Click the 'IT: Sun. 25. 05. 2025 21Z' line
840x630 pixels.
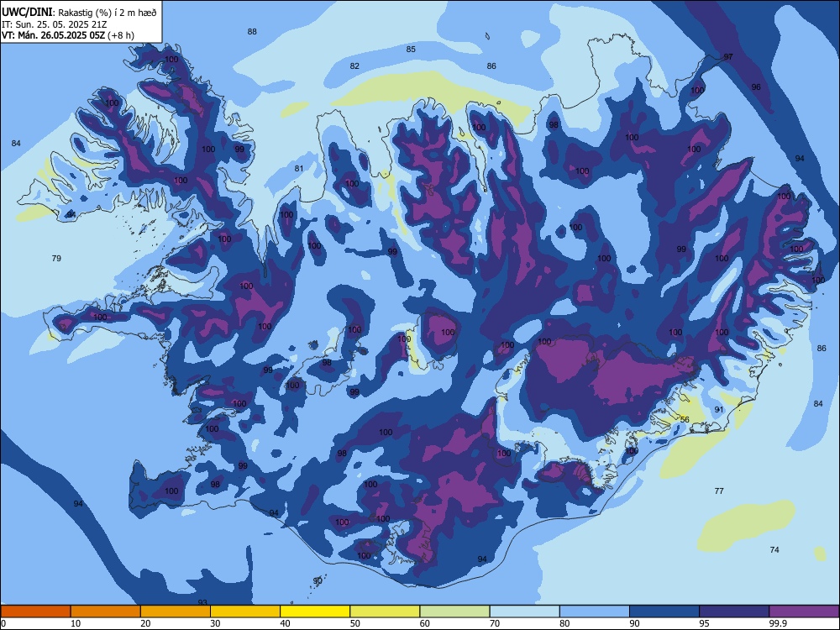tap(54, 24)
